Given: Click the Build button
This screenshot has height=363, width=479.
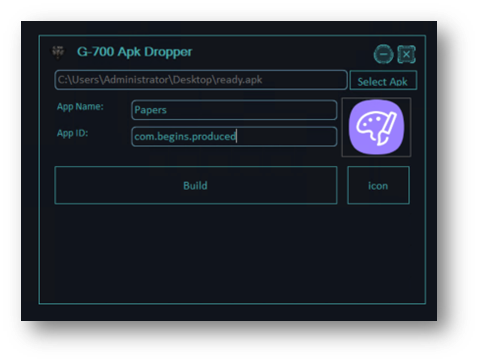Looking at the screenshot, I should [196, 185].
